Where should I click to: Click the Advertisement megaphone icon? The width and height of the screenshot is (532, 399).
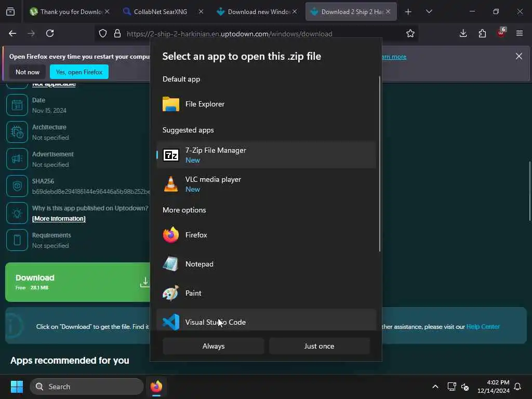tap(17, 159)
